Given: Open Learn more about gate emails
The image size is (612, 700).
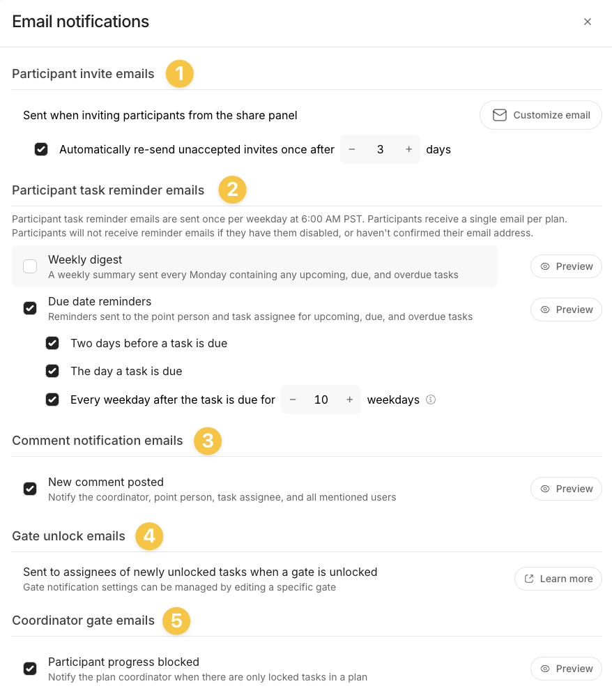Looking at the screenshot, I should click(558, 579).
